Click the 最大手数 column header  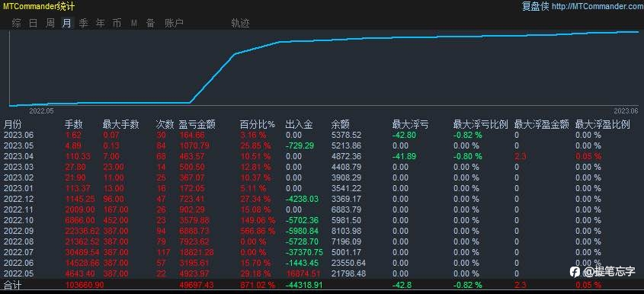point(120,124)
